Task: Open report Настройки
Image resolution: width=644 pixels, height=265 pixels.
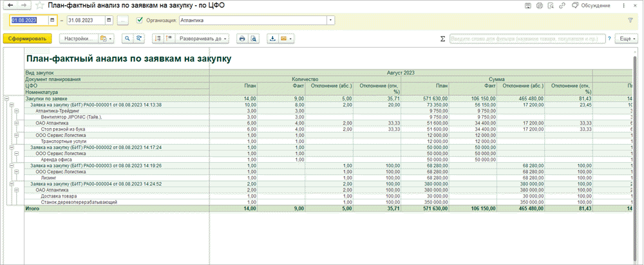Action: (x=78, y=38)
